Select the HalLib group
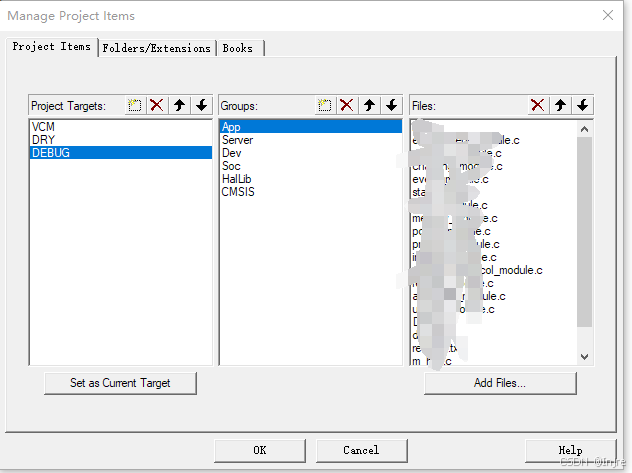The image size is (632, 473). click(x=311, y=179)
